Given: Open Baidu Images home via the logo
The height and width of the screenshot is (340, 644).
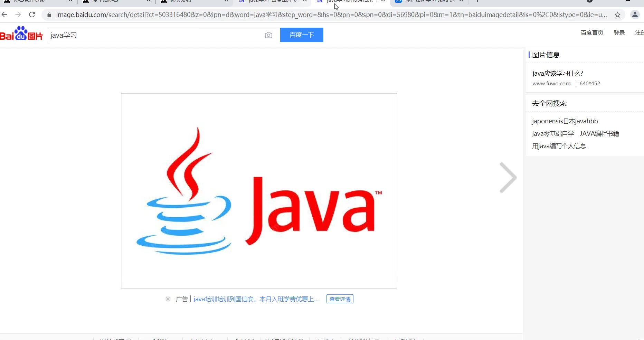Looking at the screenshot, I should (21, 34).
